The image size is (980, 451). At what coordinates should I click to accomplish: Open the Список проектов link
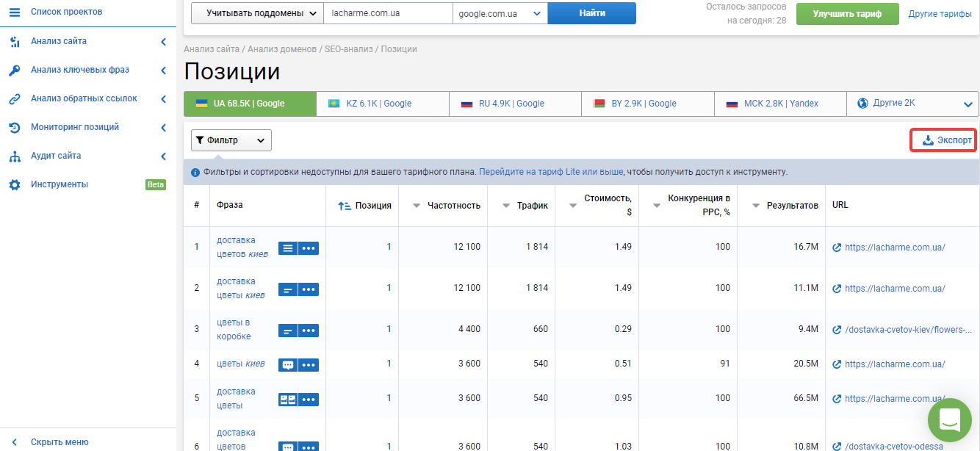[x=66, y=12]
